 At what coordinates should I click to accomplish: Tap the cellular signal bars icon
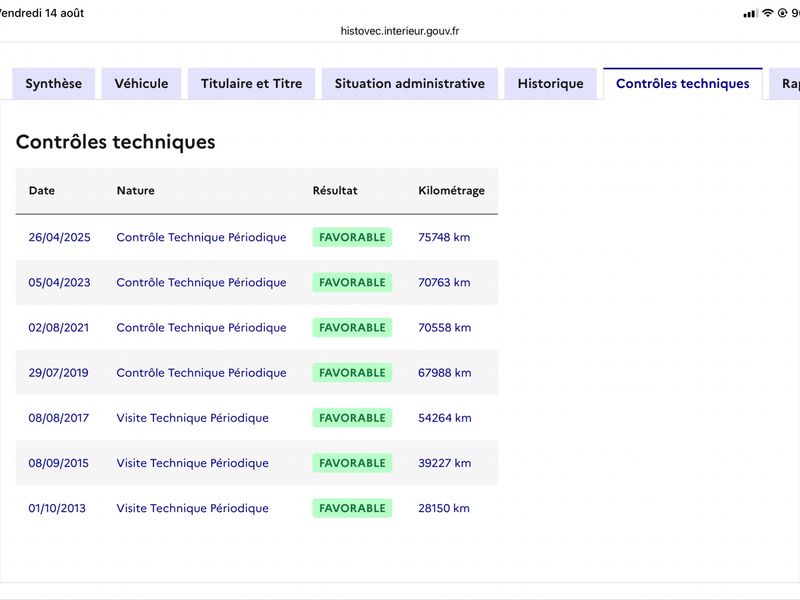751,14
